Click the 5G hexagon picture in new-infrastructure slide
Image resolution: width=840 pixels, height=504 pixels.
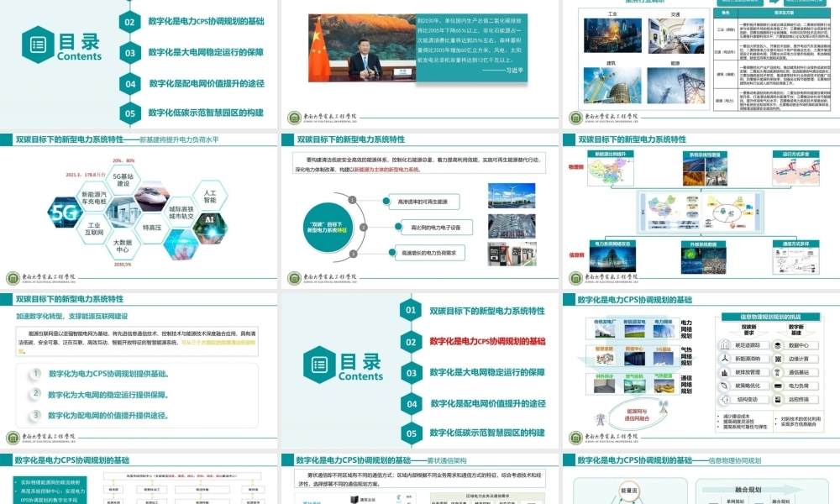65,213
